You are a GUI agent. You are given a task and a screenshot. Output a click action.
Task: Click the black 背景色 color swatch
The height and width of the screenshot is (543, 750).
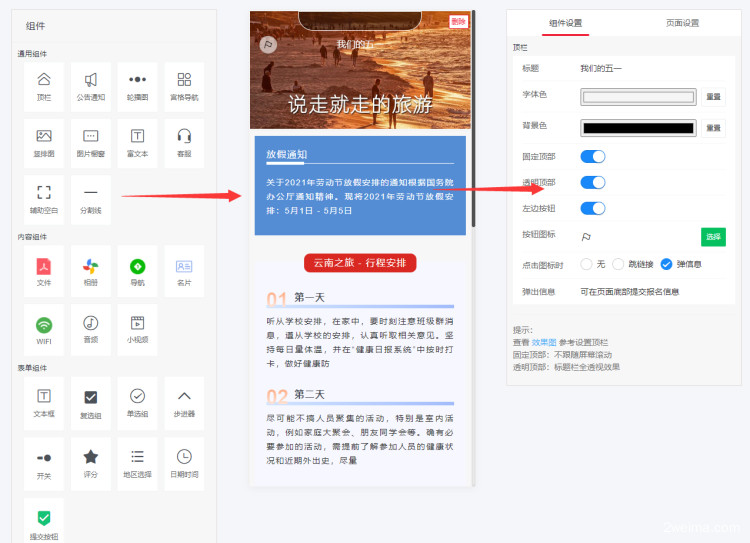tap(638, 128)
